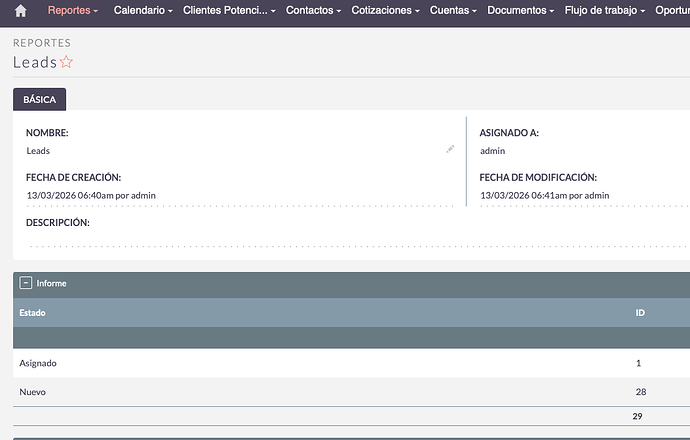Screen dimensions: 690x440
Task: Collapse the Informe panel with minus icon
Action: [x=26, y=284]
